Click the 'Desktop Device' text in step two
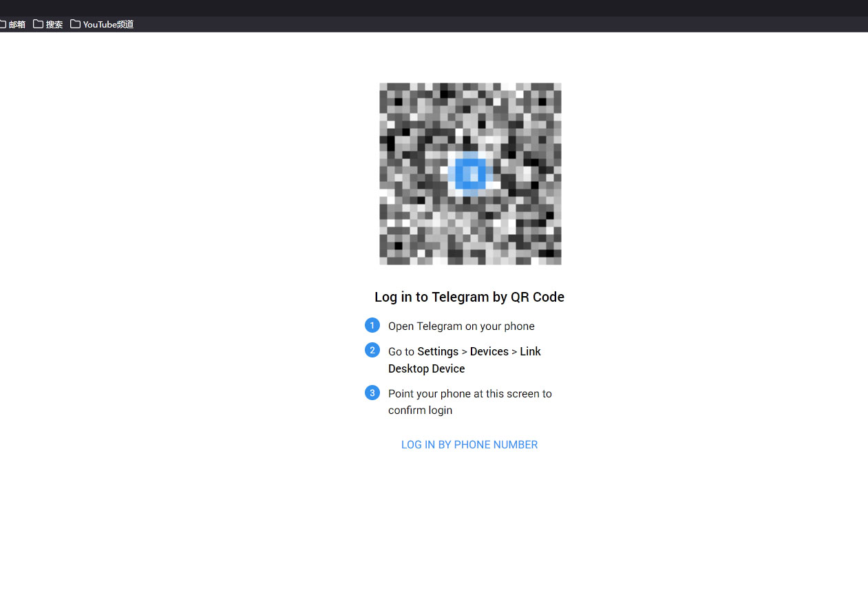 (427, 368)
